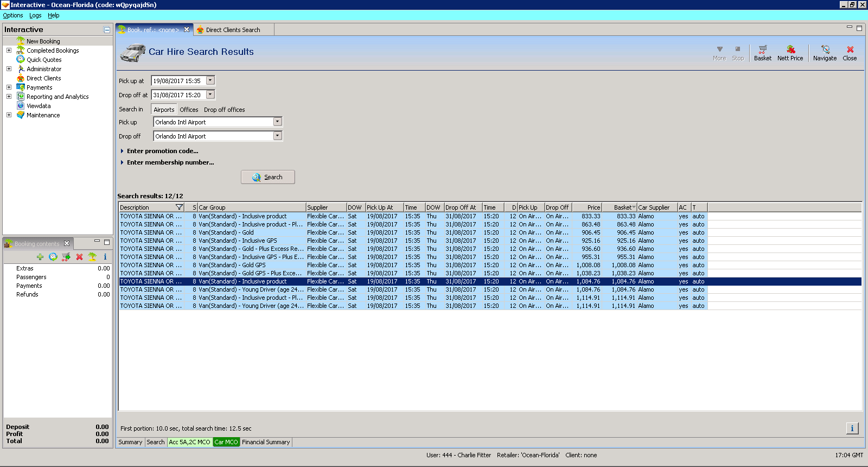Viewport: 868px width, 467px height.
Task: Select the Gold GPS row priced 1,008.08
Action: pyautogui.click(x=490, y=265)
